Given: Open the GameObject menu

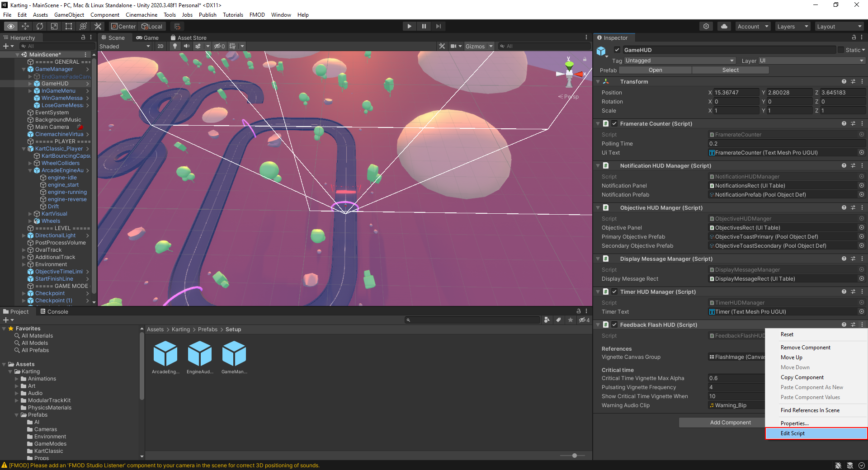Looking at the screenshot, I should coord(69,15).
